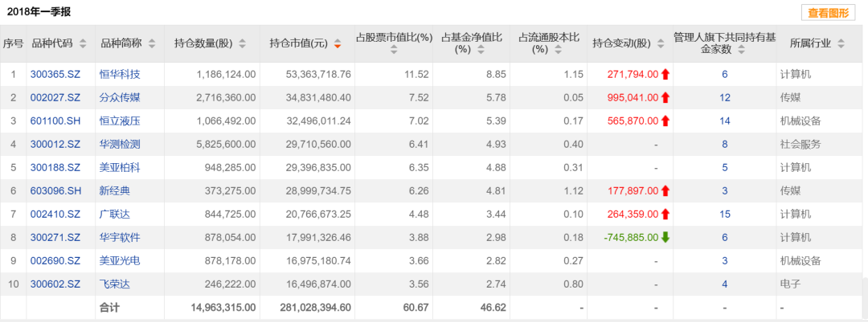
Task: Open 飞荣达 stock name link
Action: (x=115, y=284)
